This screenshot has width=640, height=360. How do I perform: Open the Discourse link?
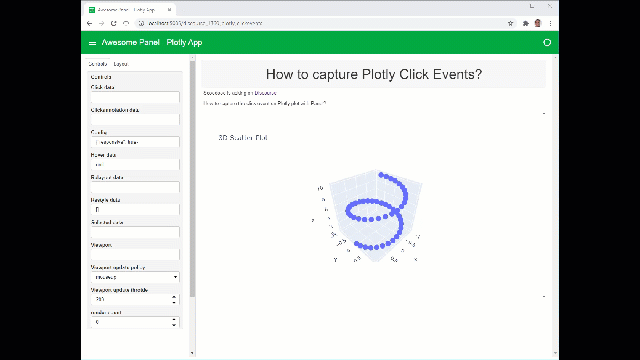coord(265,93)
